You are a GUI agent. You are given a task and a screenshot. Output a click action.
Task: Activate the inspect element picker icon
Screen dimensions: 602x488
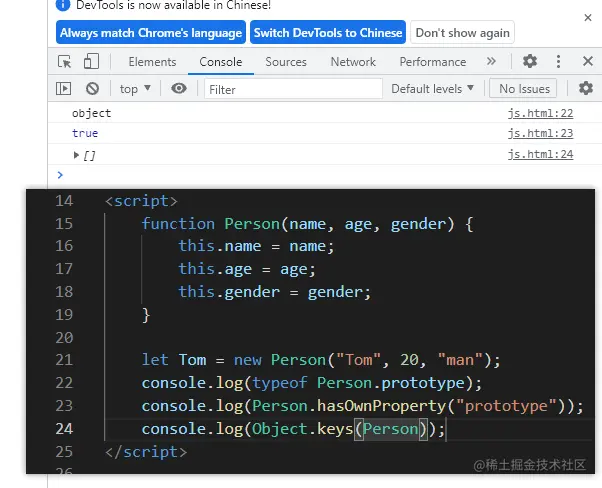(64, 61)
